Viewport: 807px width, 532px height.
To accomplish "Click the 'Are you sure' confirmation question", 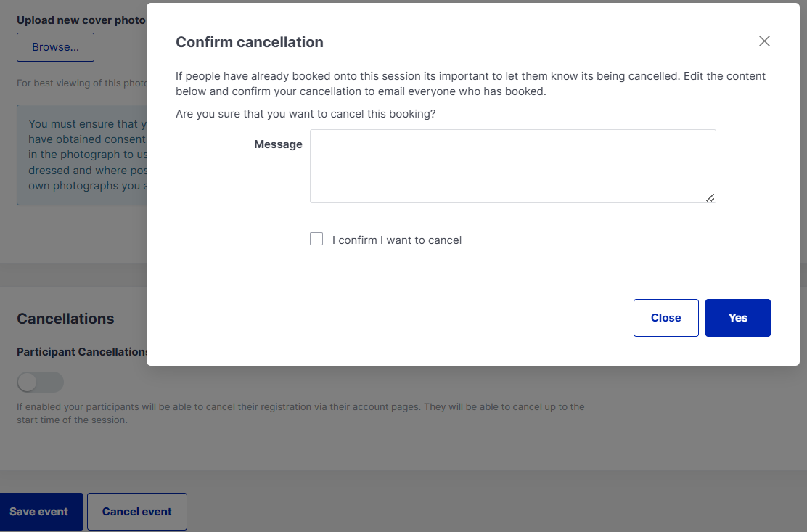I will coord(306,114).
